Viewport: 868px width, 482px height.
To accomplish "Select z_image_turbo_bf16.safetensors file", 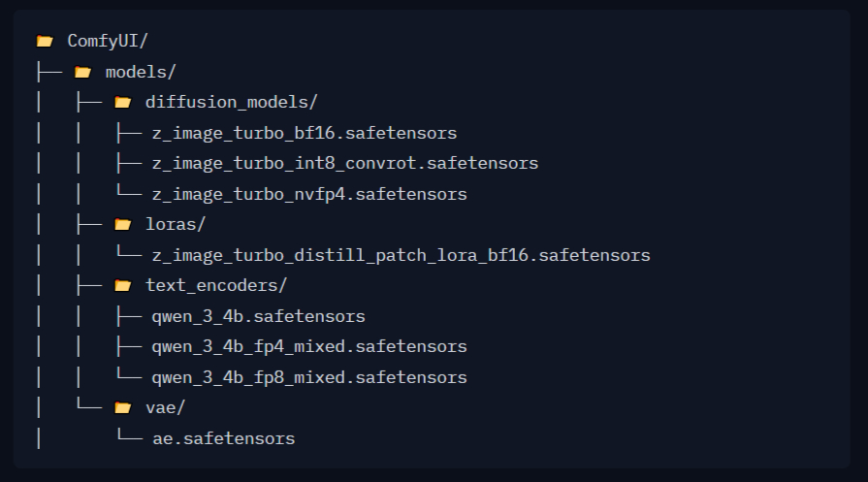I will coord(305,134).
